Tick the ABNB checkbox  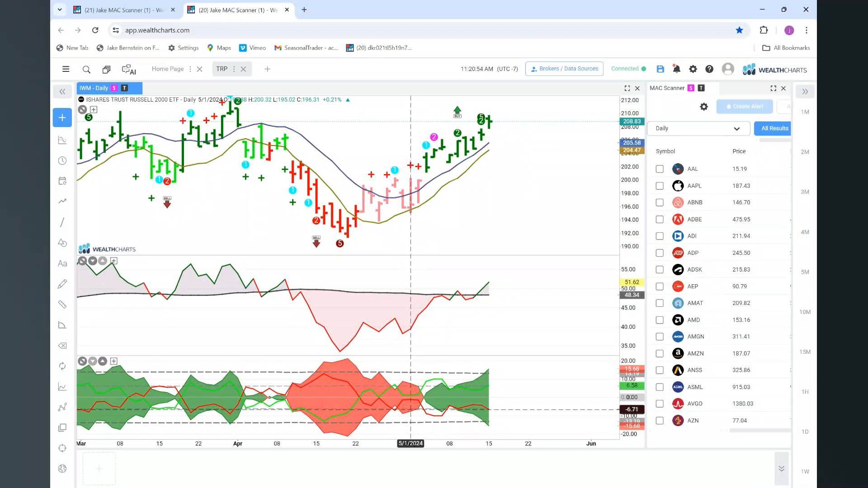(x=660, y=202)
